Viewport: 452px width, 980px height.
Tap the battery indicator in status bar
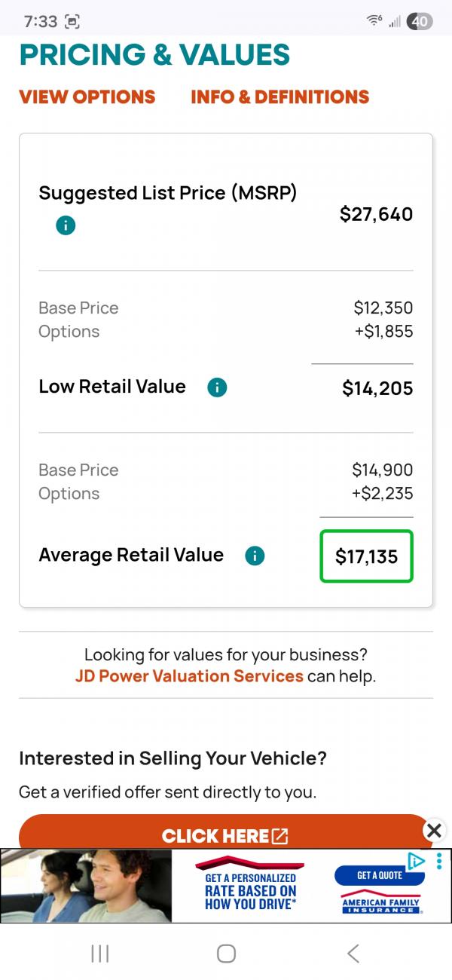pos(419,22)
